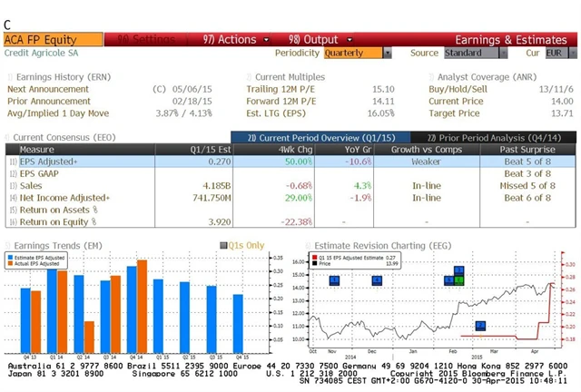Click the blue event marker near November on chart

(x=334, y=280)
